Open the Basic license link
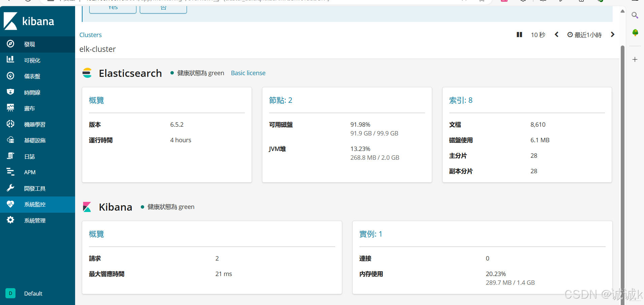 click(248, 73)
